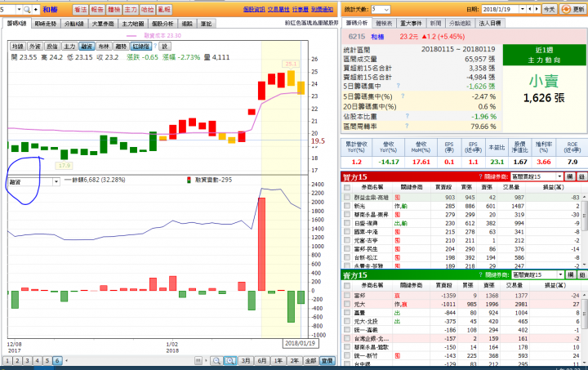The width and height of the screenshot is (588, 370).
Task: Switch to the 主力地圖 tab
Action: [x=133, y=24]
